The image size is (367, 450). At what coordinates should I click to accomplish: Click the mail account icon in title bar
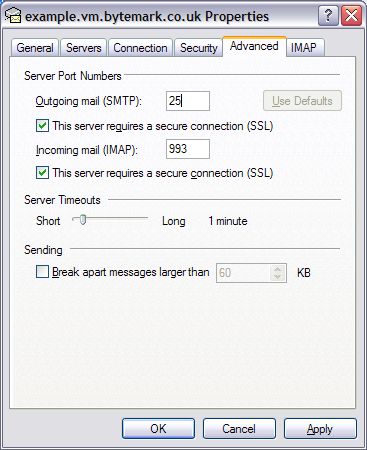click(13, 16)
